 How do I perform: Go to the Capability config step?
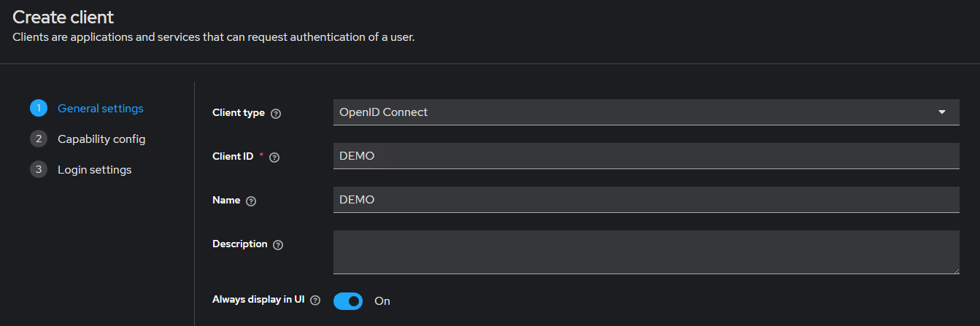pyautogui.click(x=101, y=139)
